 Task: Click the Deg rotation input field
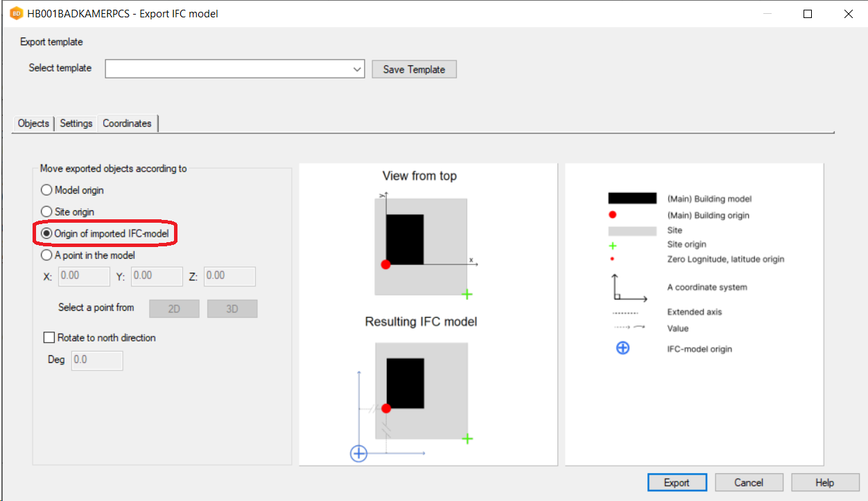[x=97, y=360]
